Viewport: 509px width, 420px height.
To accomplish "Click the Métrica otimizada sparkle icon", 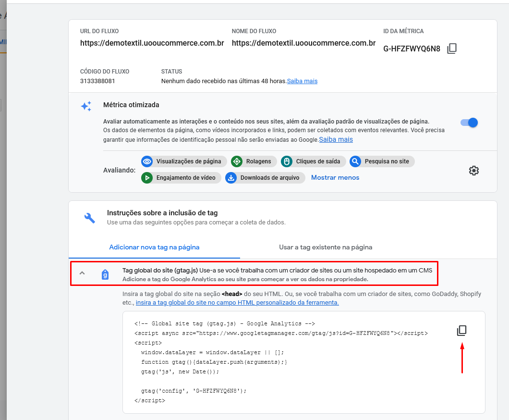I will click(86, 106).
